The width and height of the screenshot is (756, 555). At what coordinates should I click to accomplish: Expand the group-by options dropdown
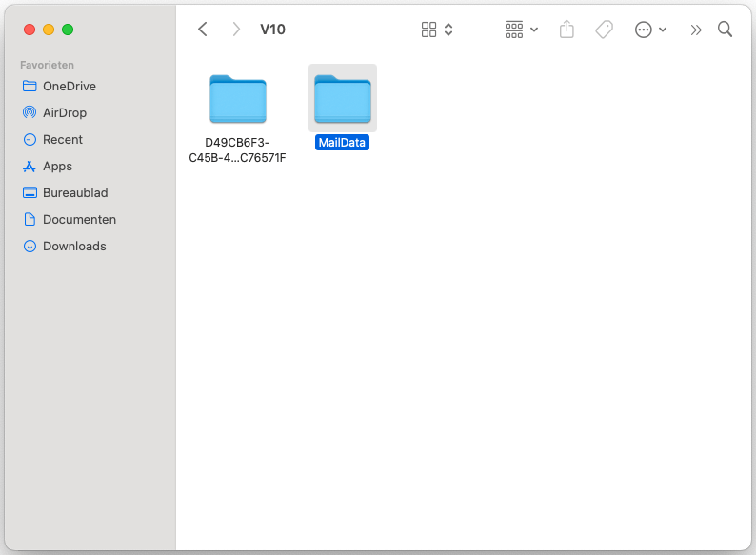(521, 30)
